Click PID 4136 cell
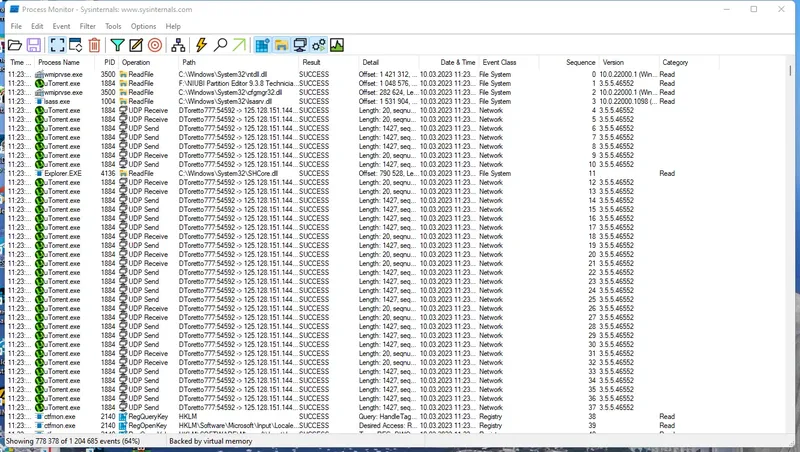Image resolution: width=800 pixels, height=452 pixels. (108, 173)
